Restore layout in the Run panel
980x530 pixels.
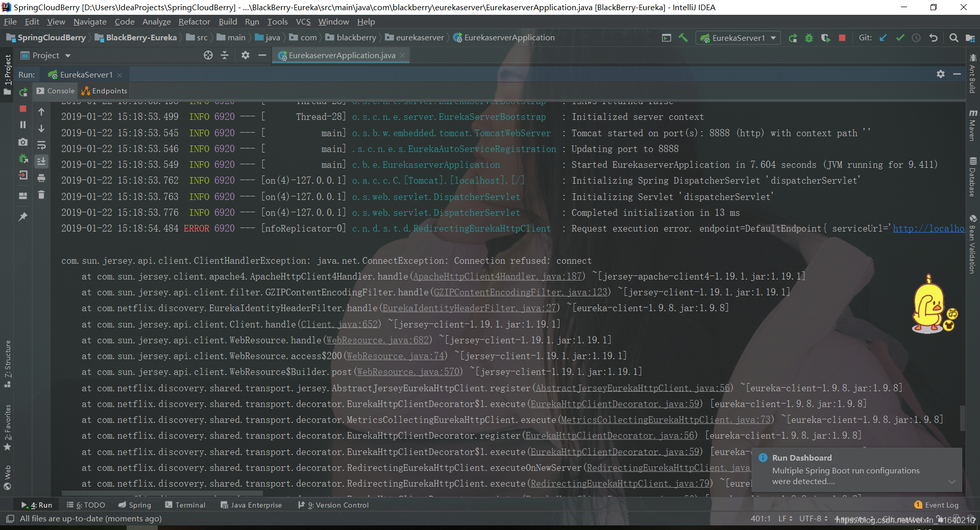(x=23, y=195)
